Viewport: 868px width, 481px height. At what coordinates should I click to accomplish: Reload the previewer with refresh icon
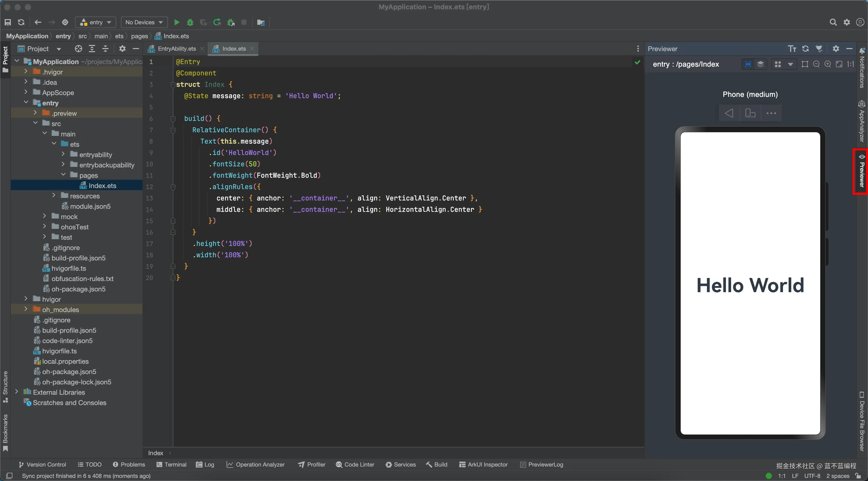coord(805,49)
